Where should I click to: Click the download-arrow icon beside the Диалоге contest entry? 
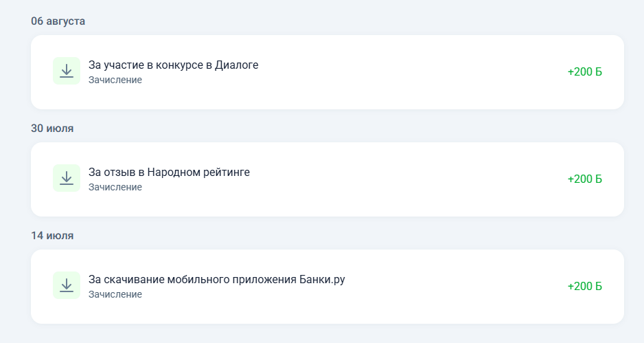(x=67, y=71)
